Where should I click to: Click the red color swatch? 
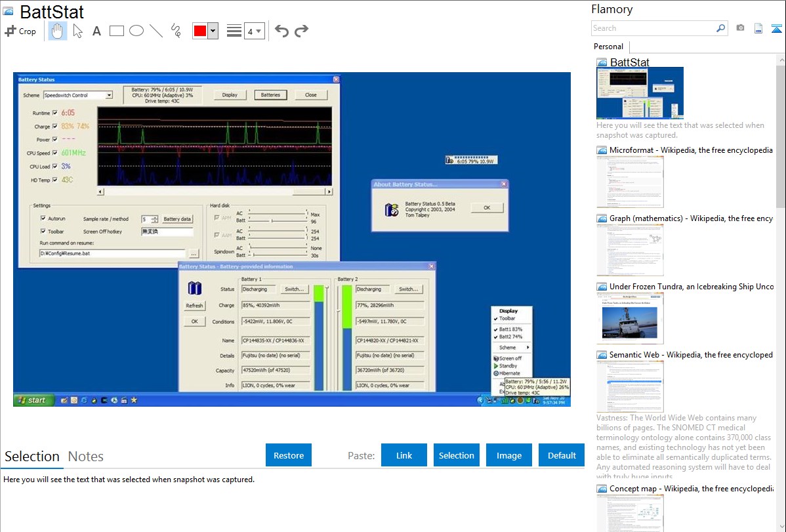click(x=200, y=31)
